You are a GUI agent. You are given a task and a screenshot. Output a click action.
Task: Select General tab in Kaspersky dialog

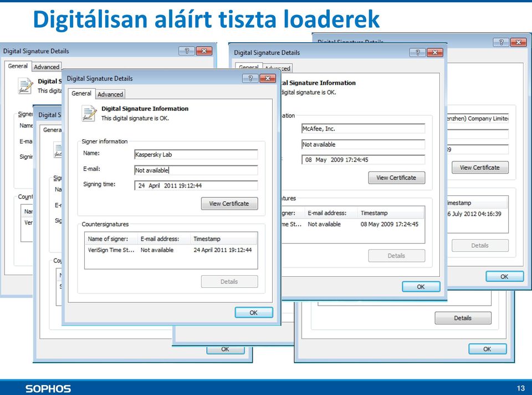coord(81,93)
